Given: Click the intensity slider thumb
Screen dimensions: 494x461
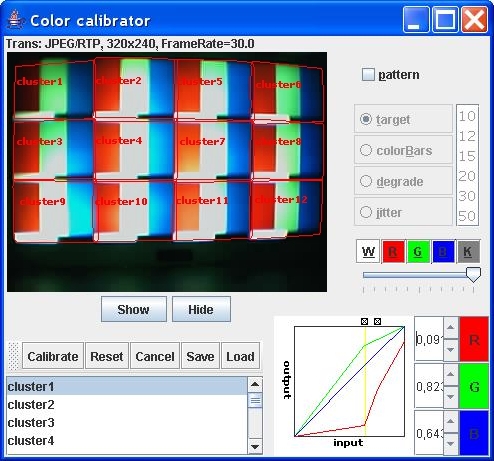Looking at the screenshot, I should [473, 275].
